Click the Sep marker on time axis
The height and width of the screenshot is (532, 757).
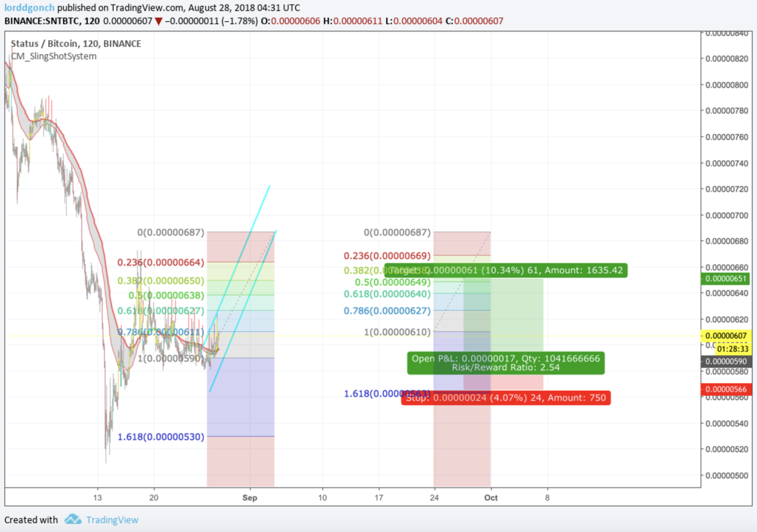[x=250, y=498]
